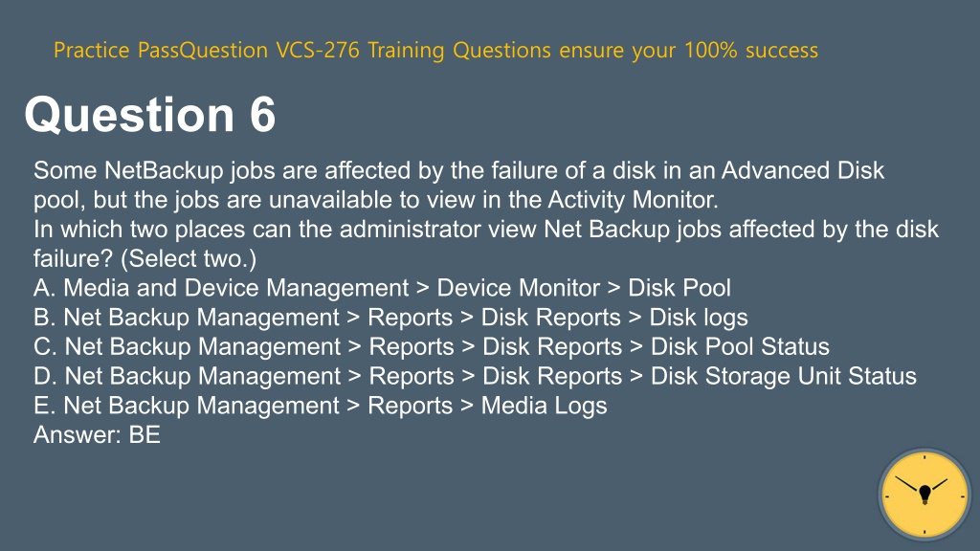
Task: Click 'Reports' in option E
Action: pyautogui.click(x=410, y=406)
